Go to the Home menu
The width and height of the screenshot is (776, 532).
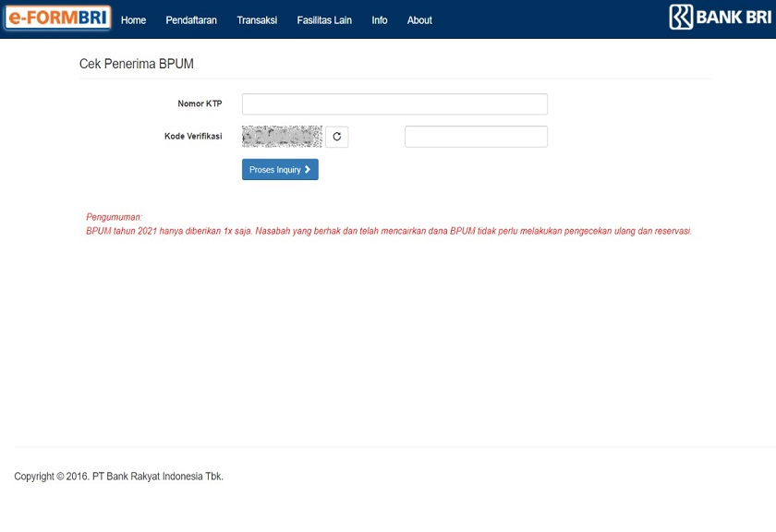point(133,20)
